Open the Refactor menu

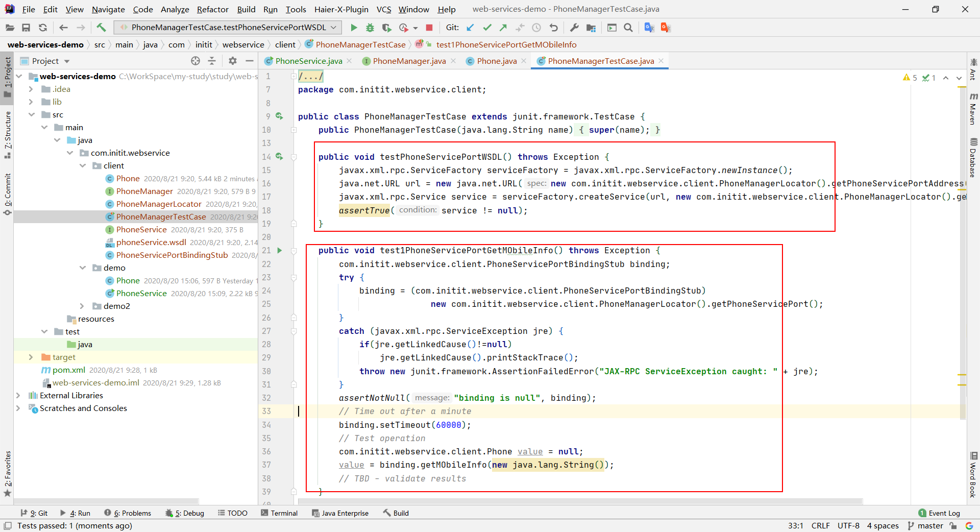(x=212, y=9)
